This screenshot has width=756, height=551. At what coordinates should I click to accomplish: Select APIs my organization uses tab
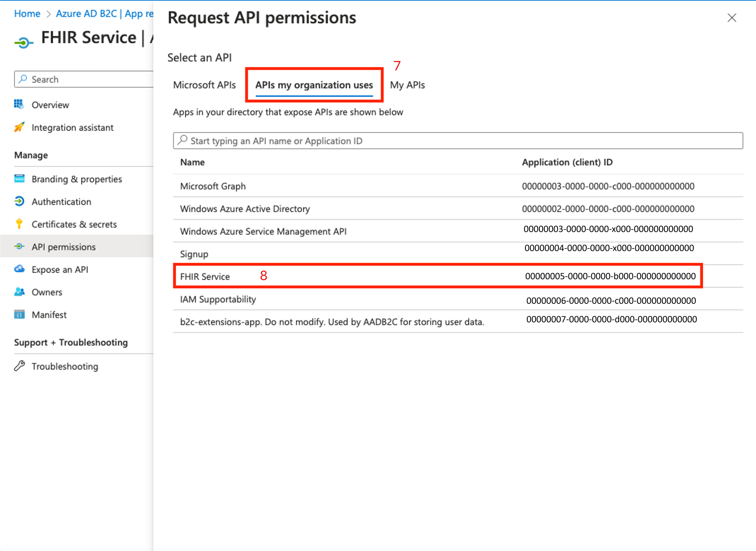pos(314,85)
